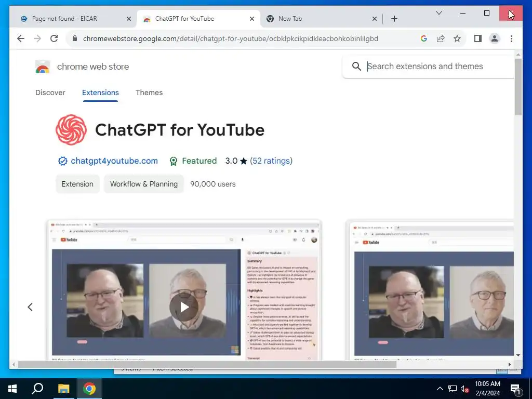Screen dimensions: 532x399
Task: Open the Chrome three-dot menu
Action: [x=511, y=38]
